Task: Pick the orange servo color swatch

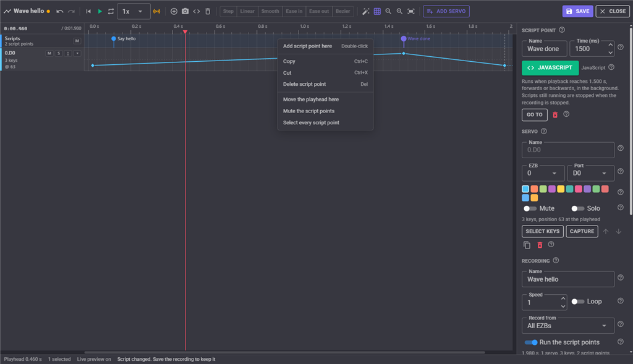Action: (x=534, y=189)
